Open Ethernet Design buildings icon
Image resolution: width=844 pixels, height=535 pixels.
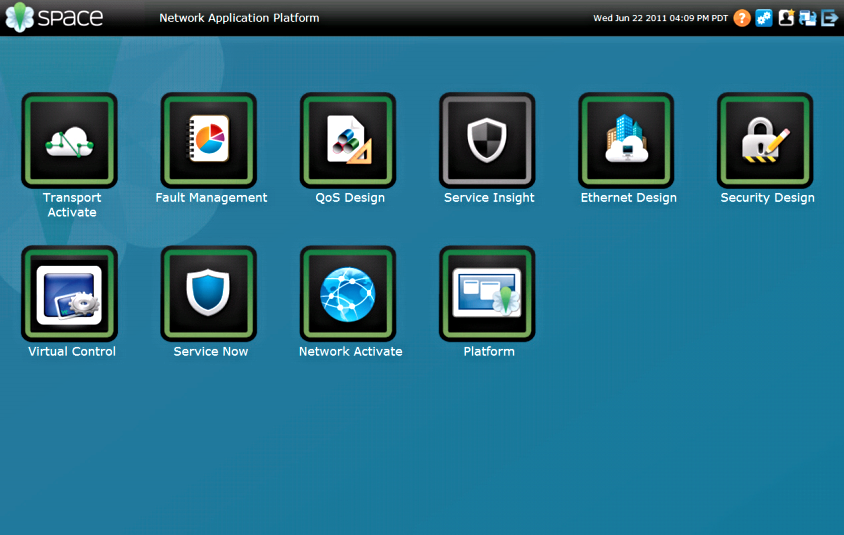626,140
